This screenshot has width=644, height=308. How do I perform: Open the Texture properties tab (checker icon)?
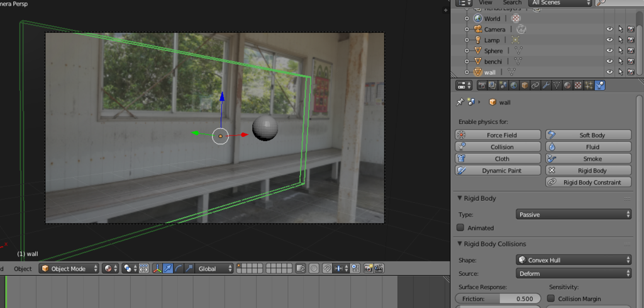click(578, 86)
